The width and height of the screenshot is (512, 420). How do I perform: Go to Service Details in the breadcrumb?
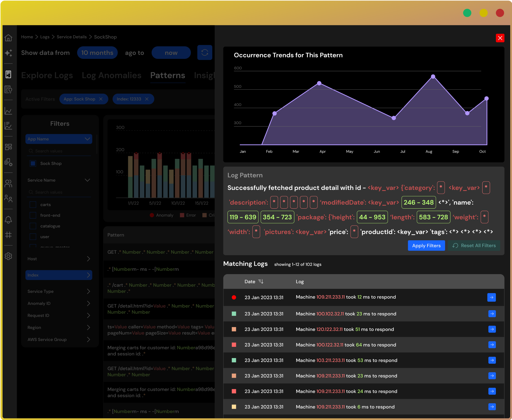point(72,37)
